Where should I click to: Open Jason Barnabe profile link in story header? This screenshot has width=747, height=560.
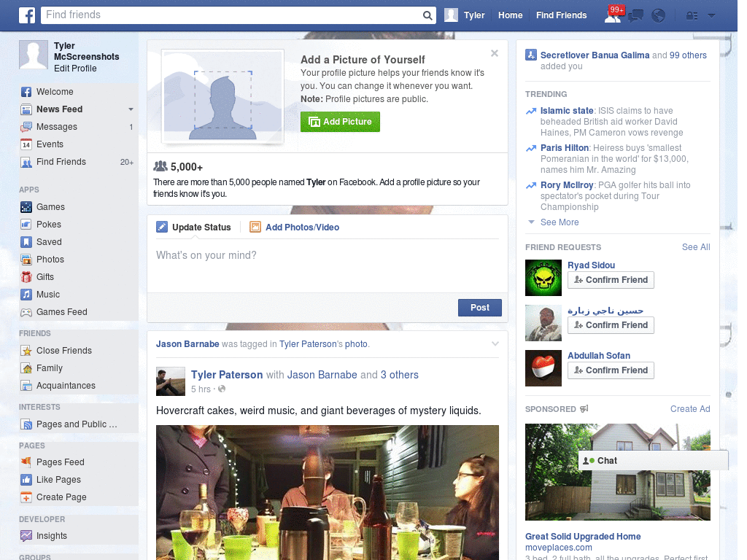click(187, 344)
